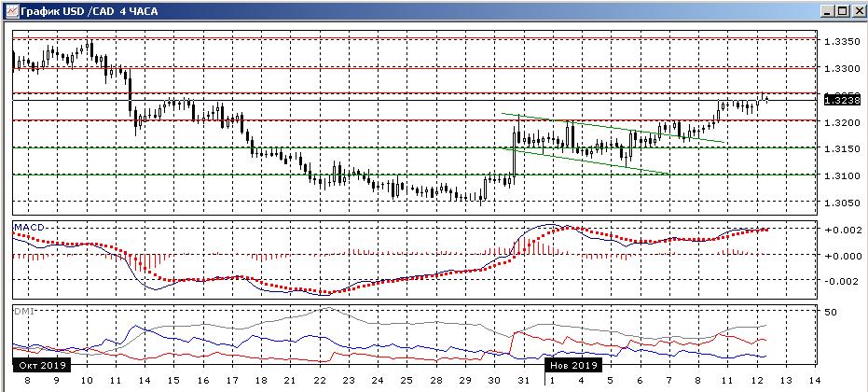The height and width of the screenshot is (392, 868).
Task: Select the 'Окт 2019' month marker
Action: point(38,365)
